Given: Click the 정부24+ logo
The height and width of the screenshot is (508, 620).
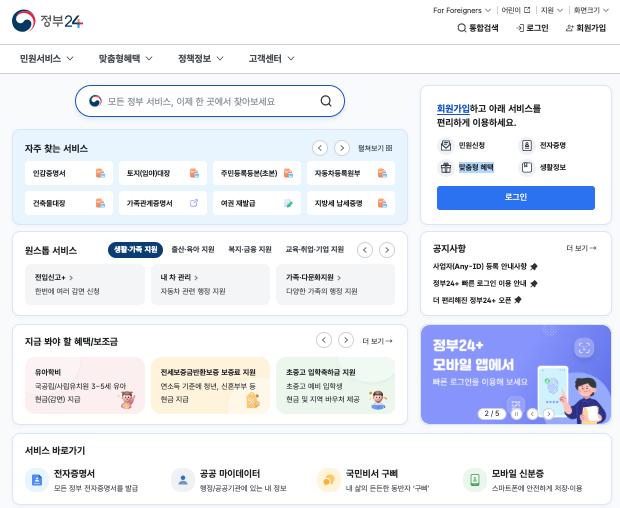Looking at the screenshot, I should [47, 21].
